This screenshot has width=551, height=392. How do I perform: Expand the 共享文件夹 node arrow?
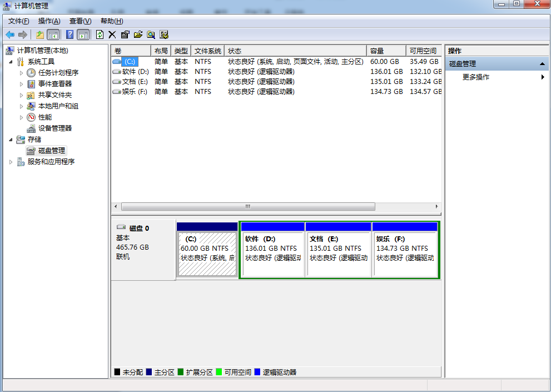click(x=21, y=95)
